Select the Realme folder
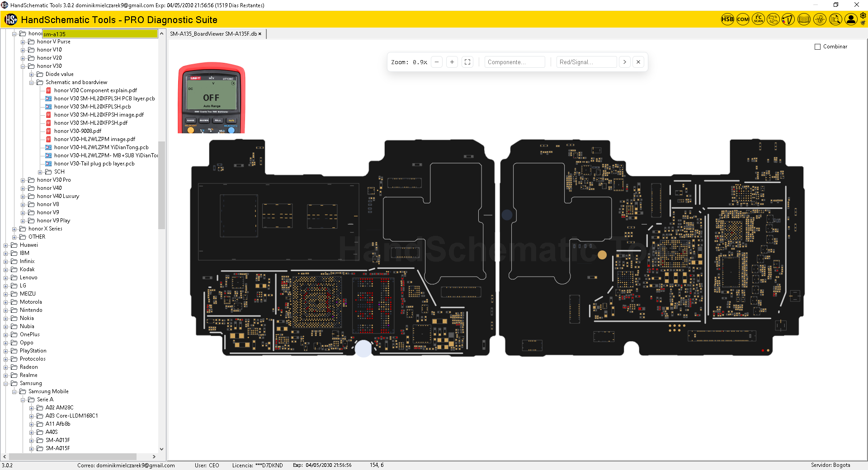This screenshot has width=868, height=470. (x=28, y=375)
